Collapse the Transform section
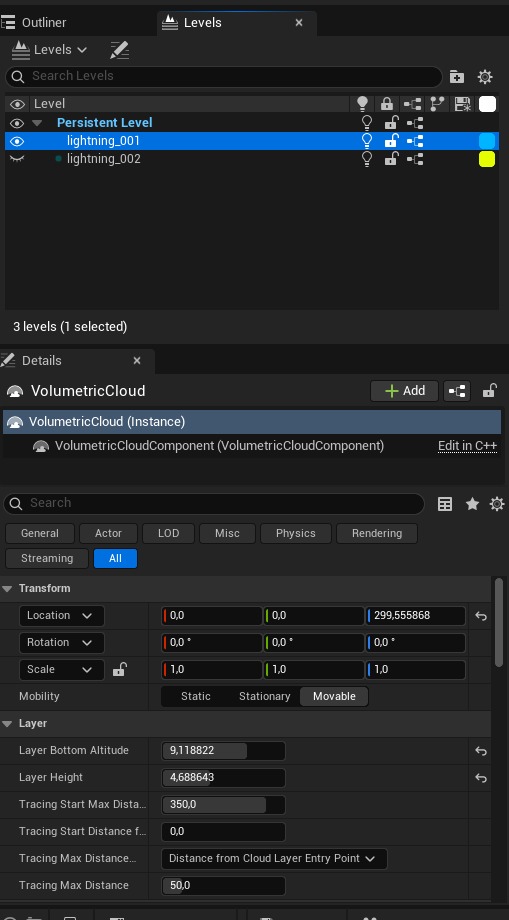This screenshot has width=509, height=920. [x=7, y=588]
